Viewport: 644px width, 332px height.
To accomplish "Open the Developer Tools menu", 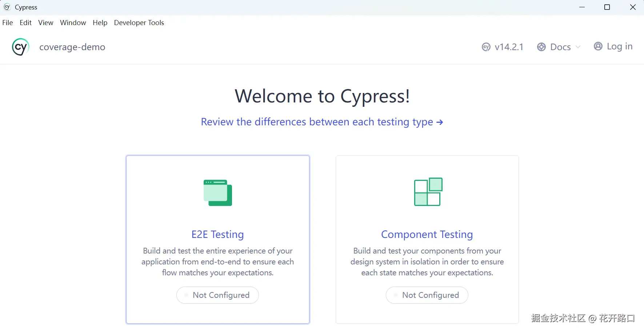I will (x=139, y=23).
